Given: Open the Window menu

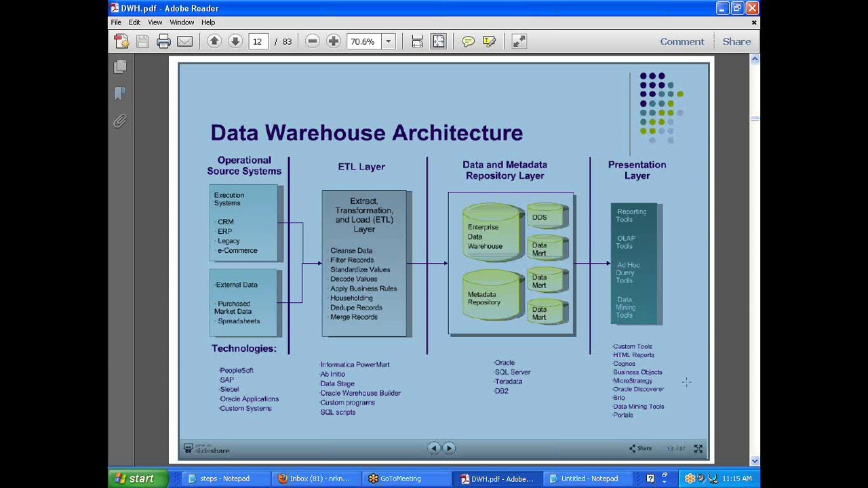Looking at the screenshot, I should pyautogui.click(x=182, y=22).
